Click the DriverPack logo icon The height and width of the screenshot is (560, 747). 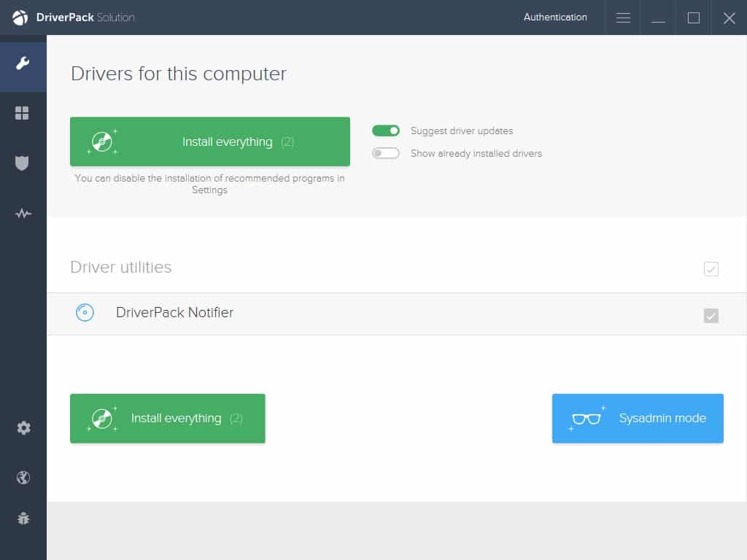coord(20,17)
